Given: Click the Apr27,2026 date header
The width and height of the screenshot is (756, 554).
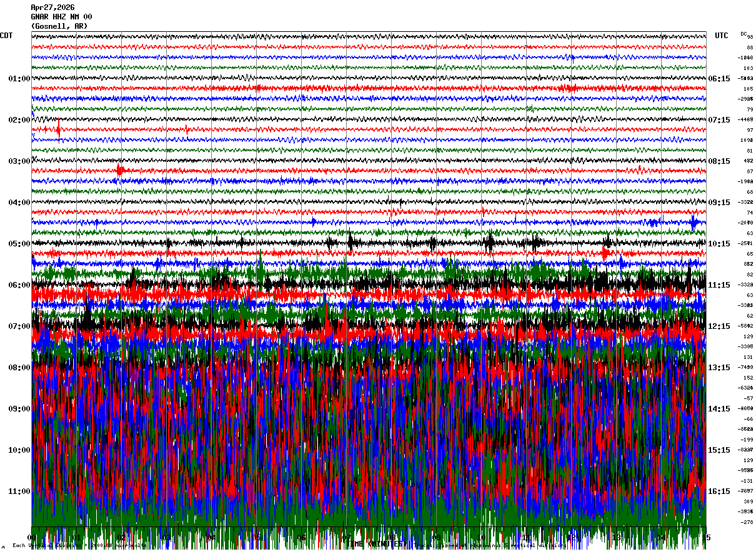Looking at the screenshot, I should (52, 8).
